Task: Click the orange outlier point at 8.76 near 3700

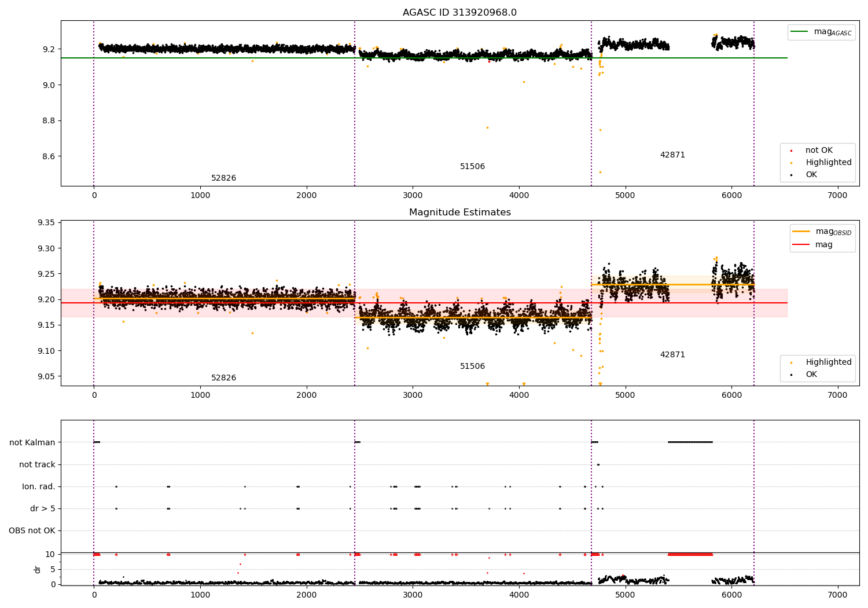Action: point(487,128)
